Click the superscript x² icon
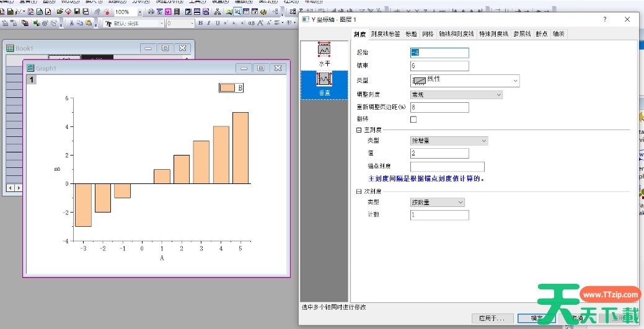 (226, 23)
